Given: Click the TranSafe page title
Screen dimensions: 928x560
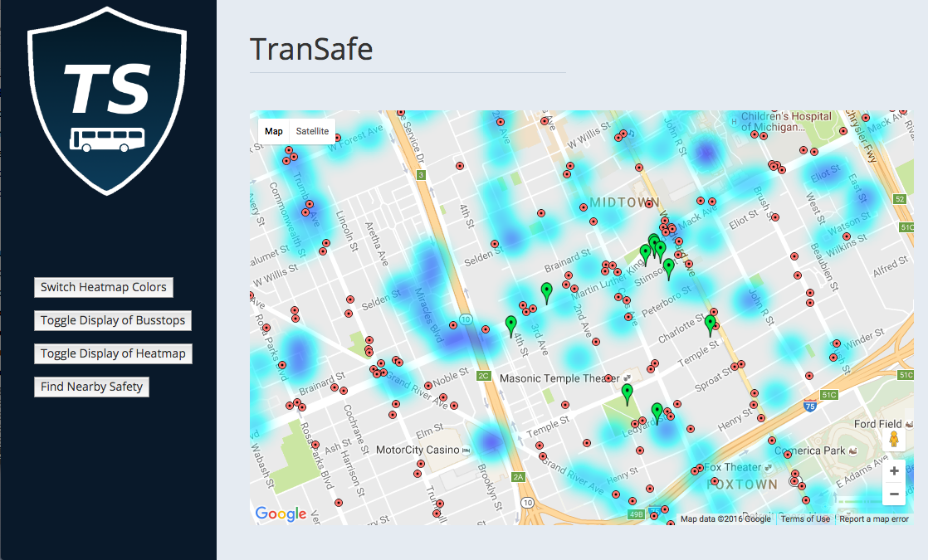Looking at the screenshot, I should pyautogui.click(x=311, y=49).
